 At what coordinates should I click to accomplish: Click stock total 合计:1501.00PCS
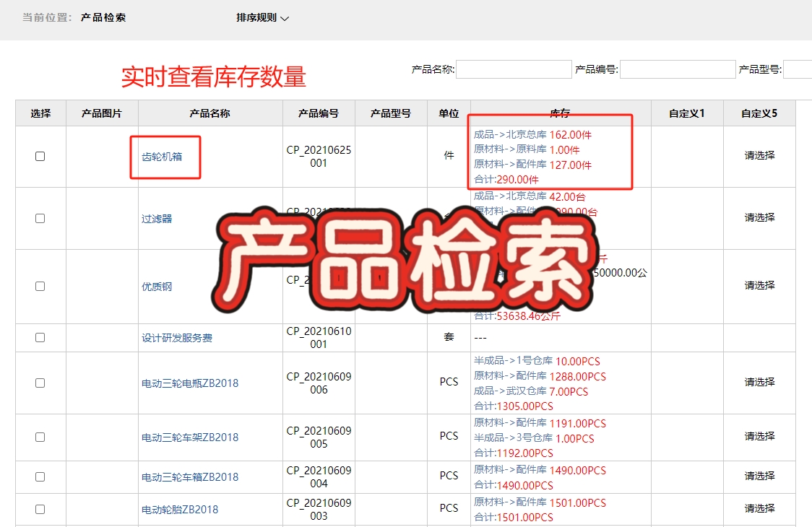[514, 517]
